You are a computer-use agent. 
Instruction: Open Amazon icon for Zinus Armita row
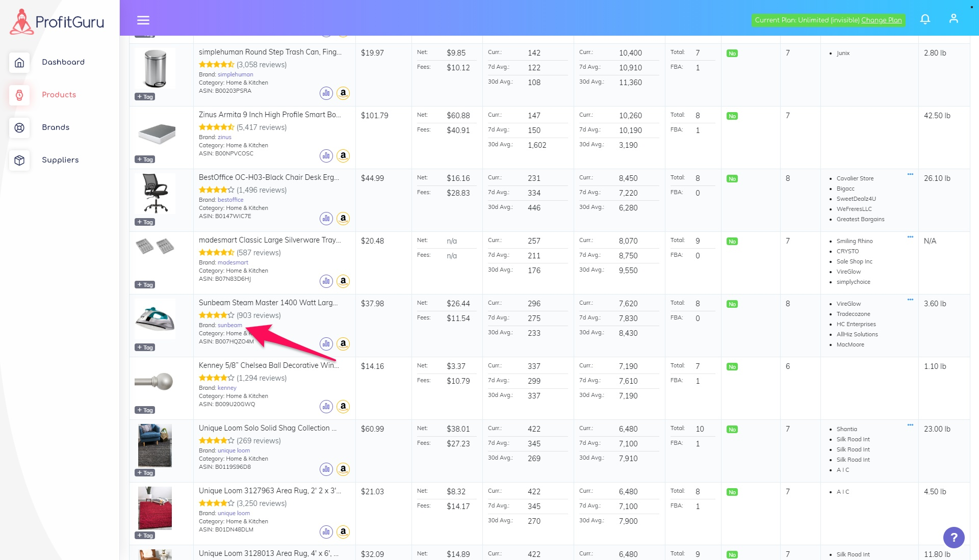tap(343, 155)
